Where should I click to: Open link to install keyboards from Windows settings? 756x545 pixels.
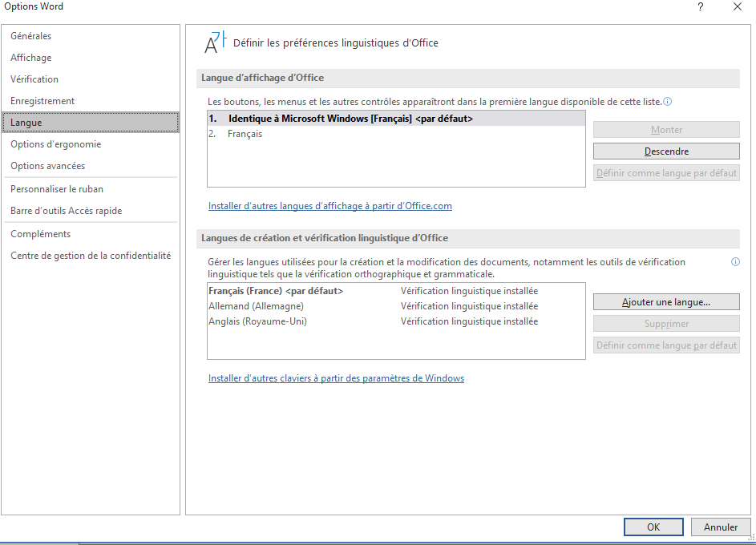click(336, 378)
